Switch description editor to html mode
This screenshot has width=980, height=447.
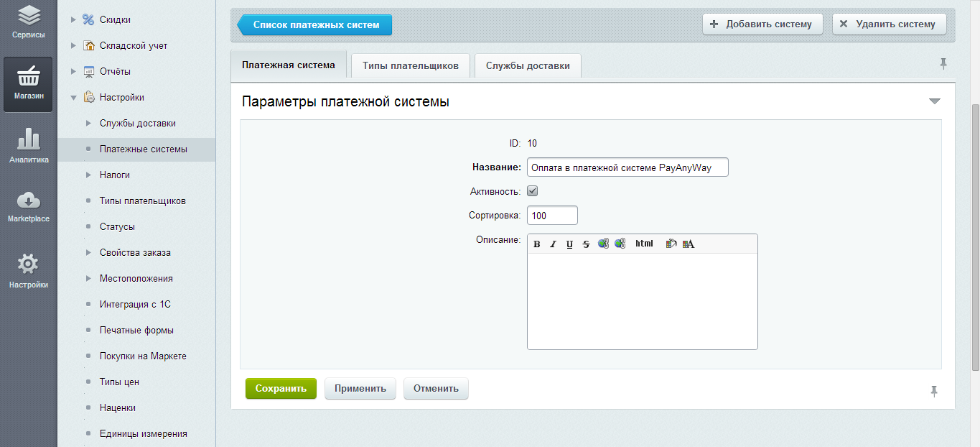[644, 244]
